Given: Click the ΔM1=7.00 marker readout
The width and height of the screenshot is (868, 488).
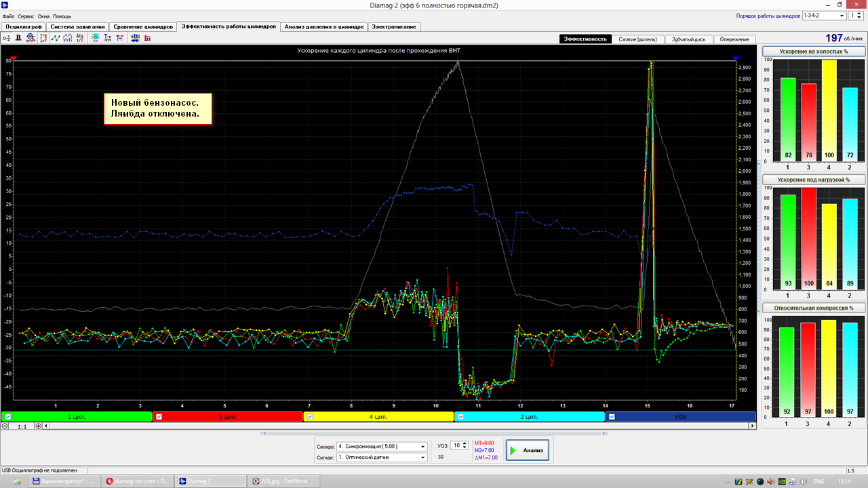Looking at the screenshot, I should point(486,457).
